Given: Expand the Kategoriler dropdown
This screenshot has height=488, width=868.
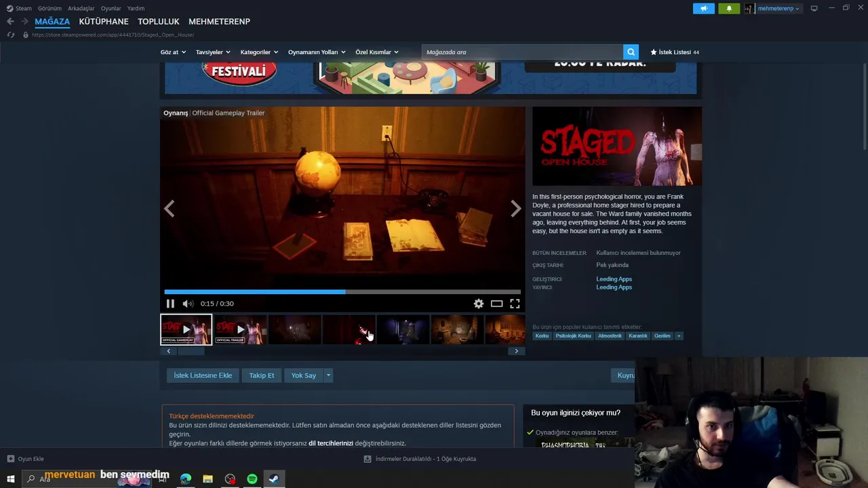Looking at the screenshot, I should tap(260, 52).
